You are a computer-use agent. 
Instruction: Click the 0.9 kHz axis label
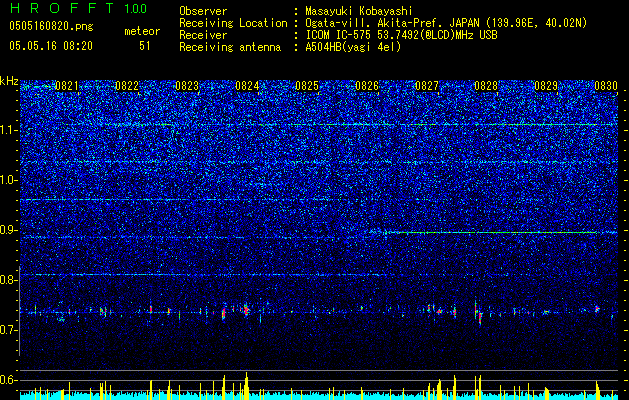[x=8, y=230]
